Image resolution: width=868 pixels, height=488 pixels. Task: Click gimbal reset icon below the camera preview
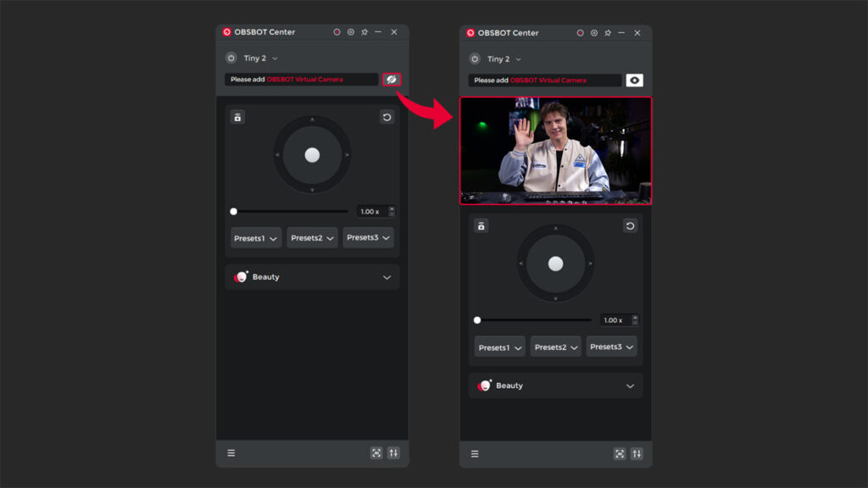[x=630, y=226]
